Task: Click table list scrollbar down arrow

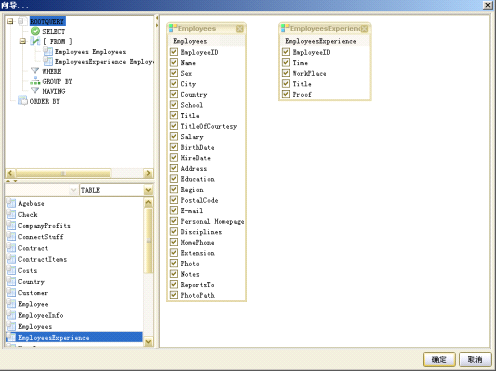Action: coord(148,342)
